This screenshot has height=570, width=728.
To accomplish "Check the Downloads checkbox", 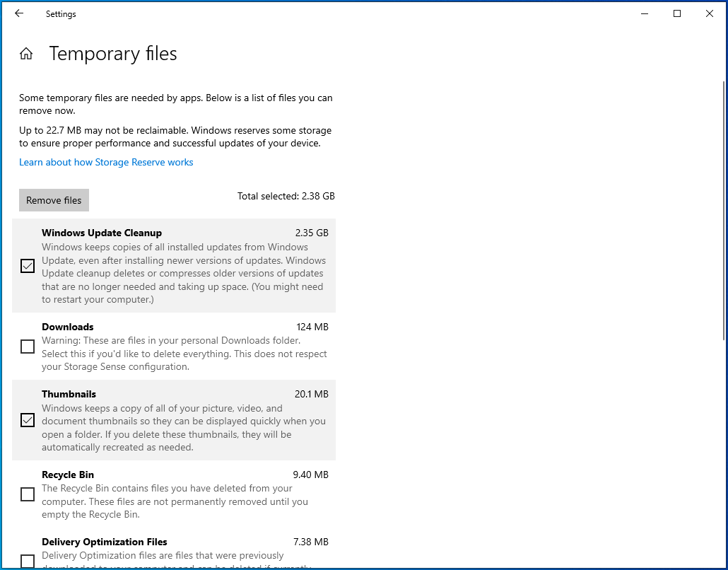I will pyautogui.click(x=28, y=347).
